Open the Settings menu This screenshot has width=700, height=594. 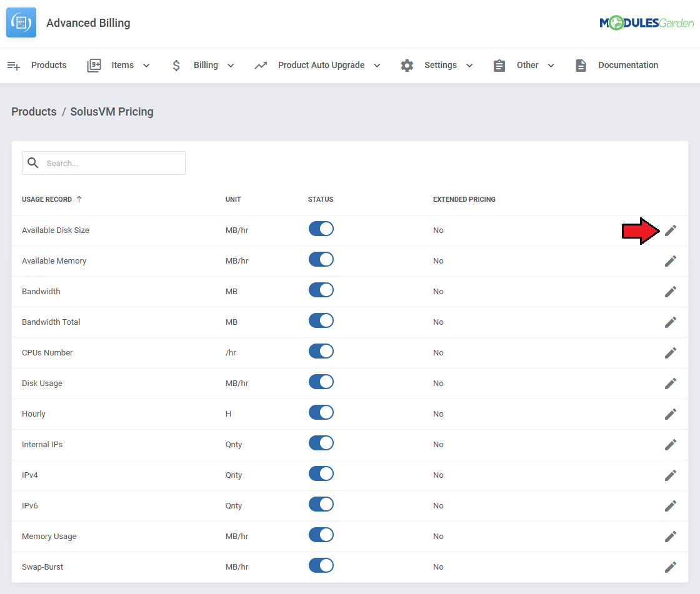pos(441,65)
